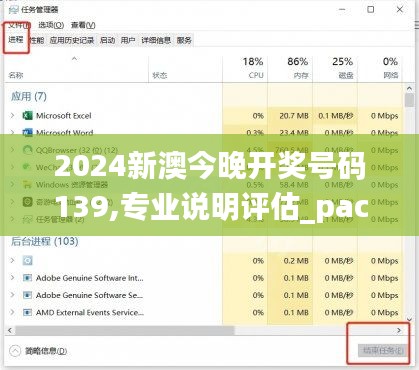Screen dimensions: 419x370
Task: Click the 结束任务 button
Action: point(383,350)
